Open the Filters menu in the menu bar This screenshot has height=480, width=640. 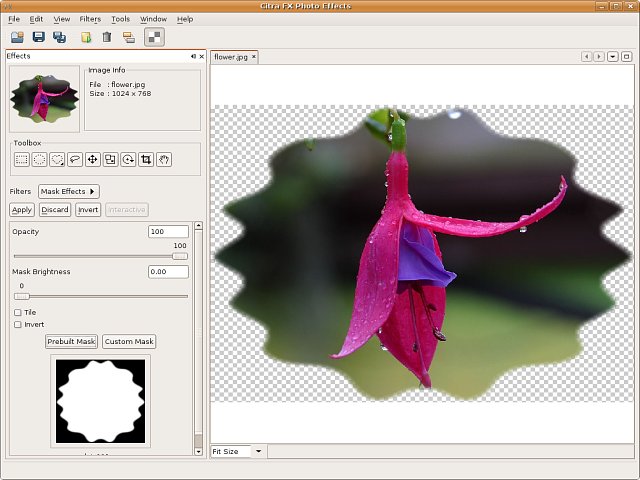pyautogui.click(x=90, y=19)
